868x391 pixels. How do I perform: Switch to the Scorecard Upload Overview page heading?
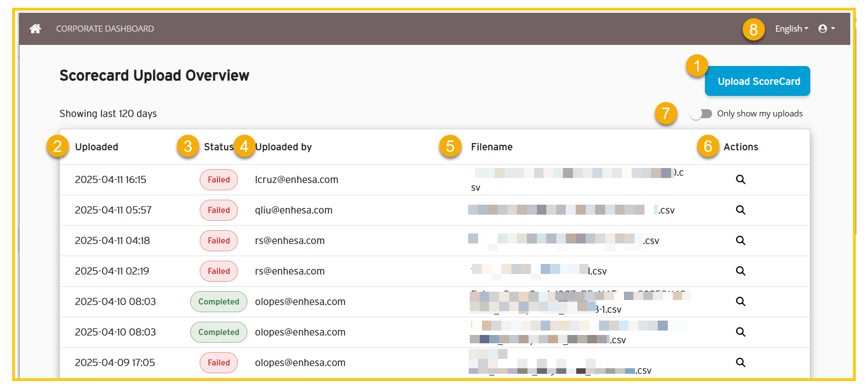pyautogui.click(x=154, y=75)
